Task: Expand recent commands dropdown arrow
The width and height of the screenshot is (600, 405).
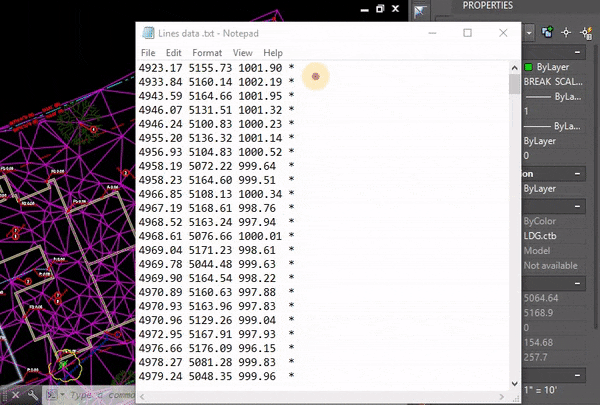Action: coord(62,395)
